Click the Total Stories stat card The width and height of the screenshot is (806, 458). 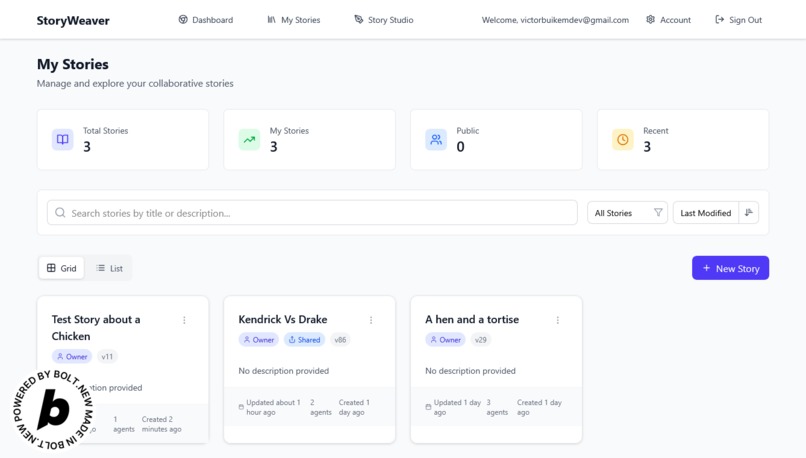[123, 139]
